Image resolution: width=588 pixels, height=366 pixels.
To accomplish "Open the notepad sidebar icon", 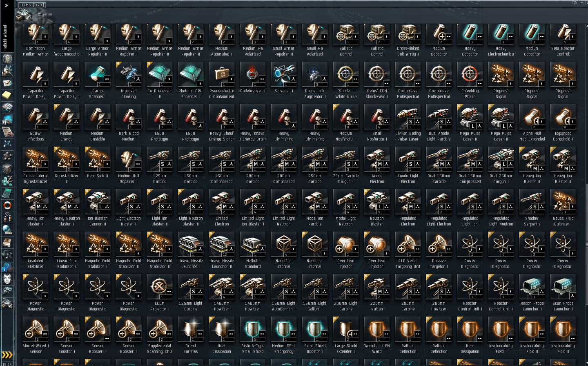I will pos(7,95).
